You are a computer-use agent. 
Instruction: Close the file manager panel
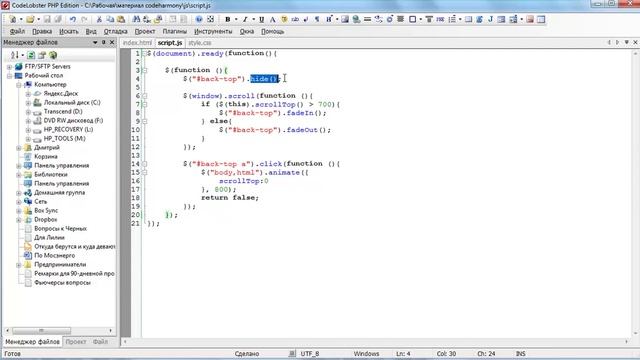point(112,42)
